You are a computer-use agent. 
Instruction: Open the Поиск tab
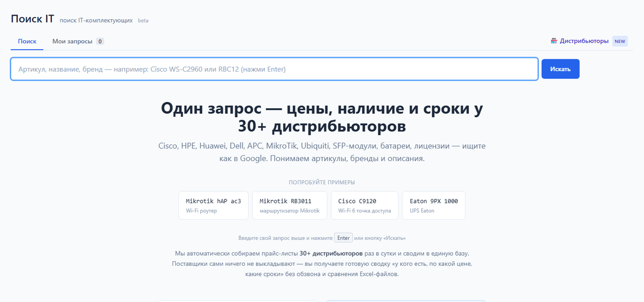click(27, 41)
